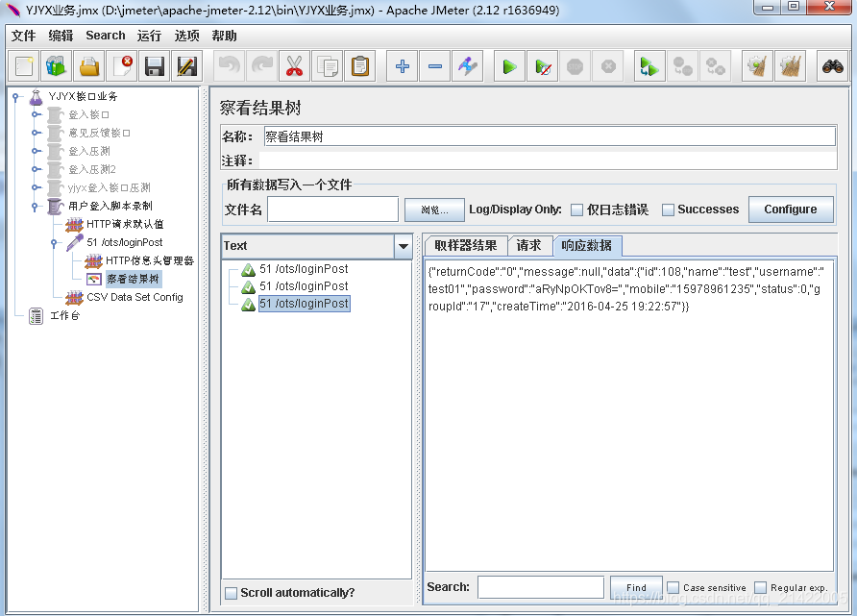Save the test plan with floppy icon
This screenshot has height=616, width=857.
155,66
